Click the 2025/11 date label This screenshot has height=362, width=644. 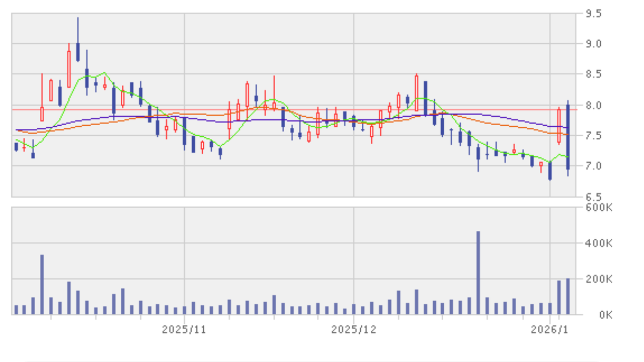(184, 330)
